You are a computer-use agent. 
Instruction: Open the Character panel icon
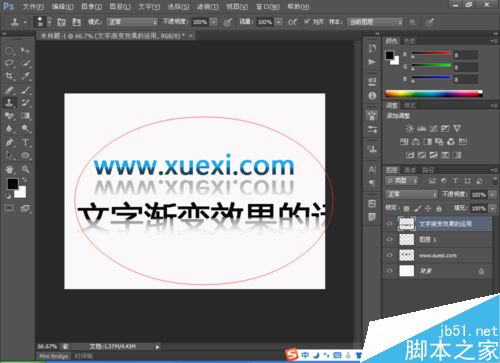pyautogui.click(x=372, y=169)
